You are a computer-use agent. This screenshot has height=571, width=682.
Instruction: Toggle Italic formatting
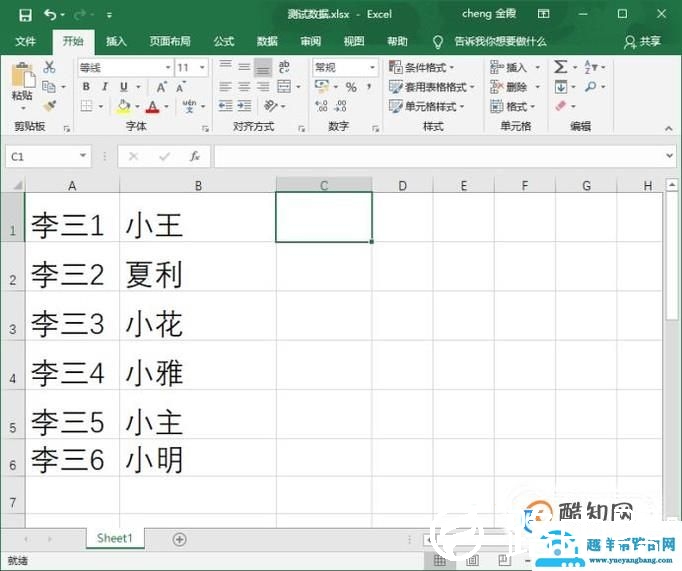[105, 87]
